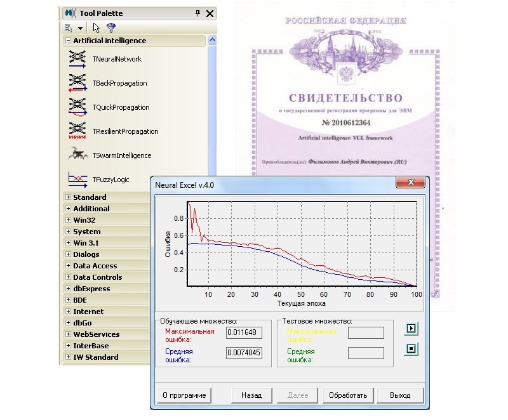The image size is (508, 420).
Task: Click the 'Далее' button
Action: coord(297,395)
